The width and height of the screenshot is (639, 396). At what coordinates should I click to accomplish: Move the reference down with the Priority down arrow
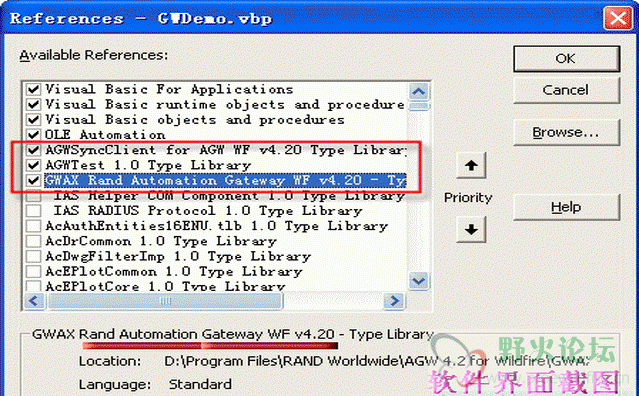tap(472, 229)
